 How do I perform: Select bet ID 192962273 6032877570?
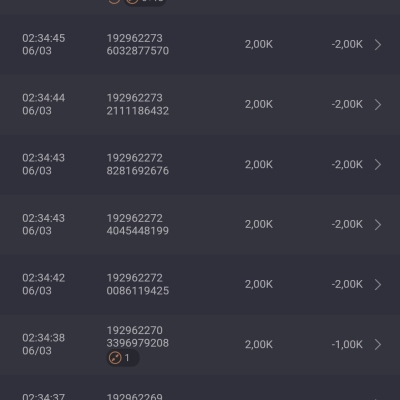tap(138, 44)
